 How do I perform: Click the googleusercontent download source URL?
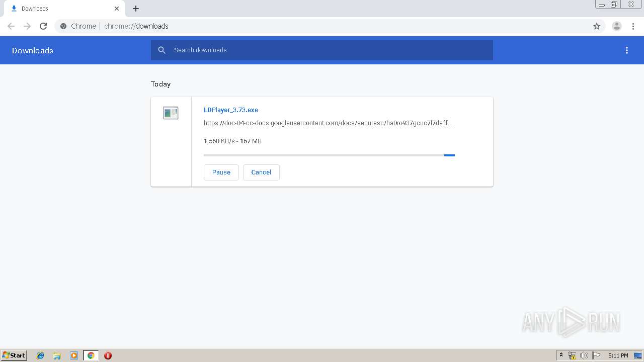click(x=328, y=123)
